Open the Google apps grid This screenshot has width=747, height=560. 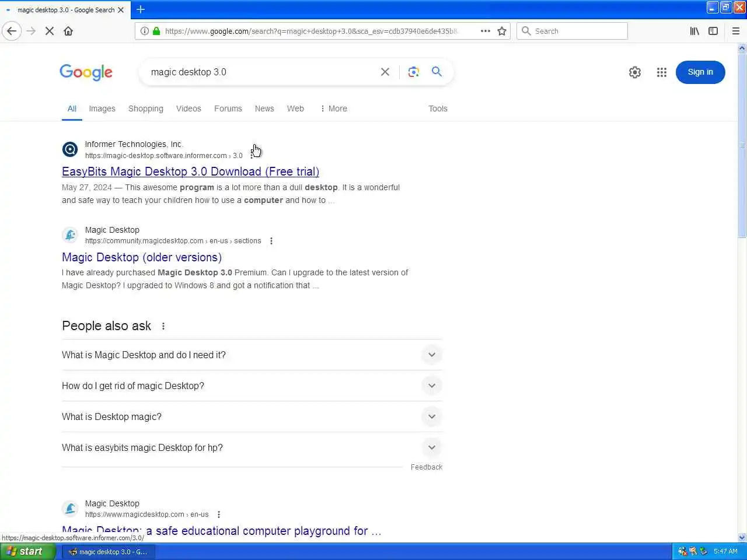coord(661,72)
